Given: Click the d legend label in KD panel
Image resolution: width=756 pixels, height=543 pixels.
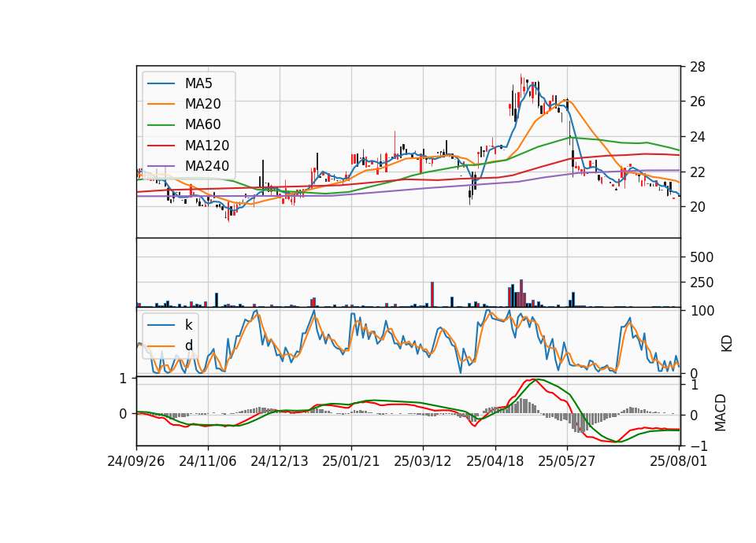Looking at the screenshot, I should coord(189,345).
